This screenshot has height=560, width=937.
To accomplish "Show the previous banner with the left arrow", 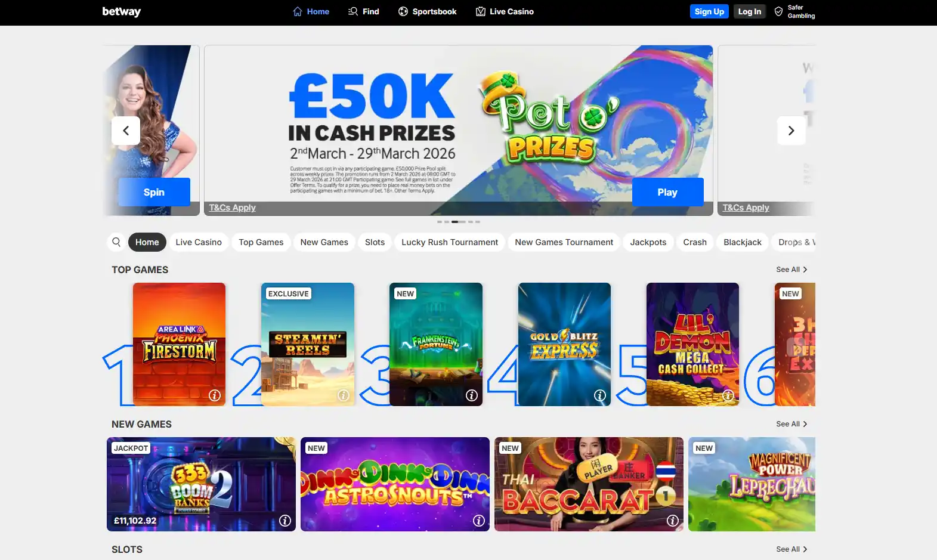I will tap(126, 131).
